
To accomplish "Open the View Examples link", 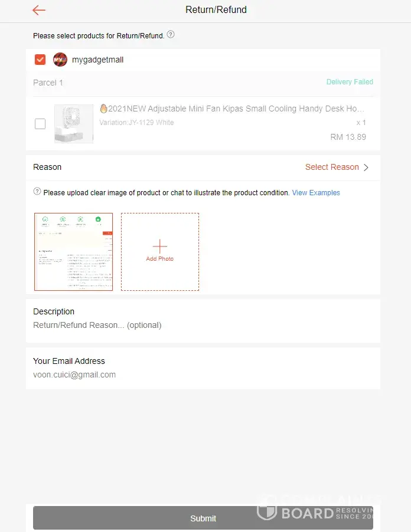I will 316,193.
